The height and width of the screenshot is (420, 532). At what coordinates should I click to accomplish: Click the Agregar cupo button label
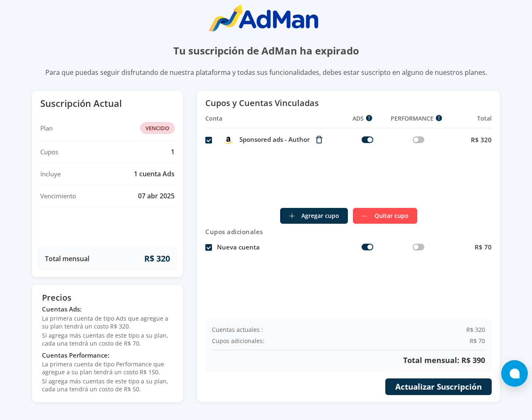pyautogui.click(x=320, y=216)
